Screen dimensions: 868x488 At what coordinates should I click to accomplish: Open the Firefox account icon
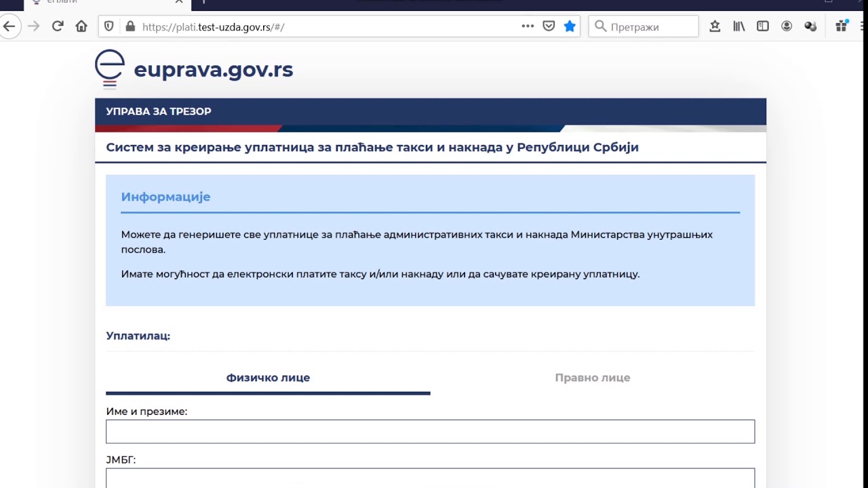pos(787,26)
